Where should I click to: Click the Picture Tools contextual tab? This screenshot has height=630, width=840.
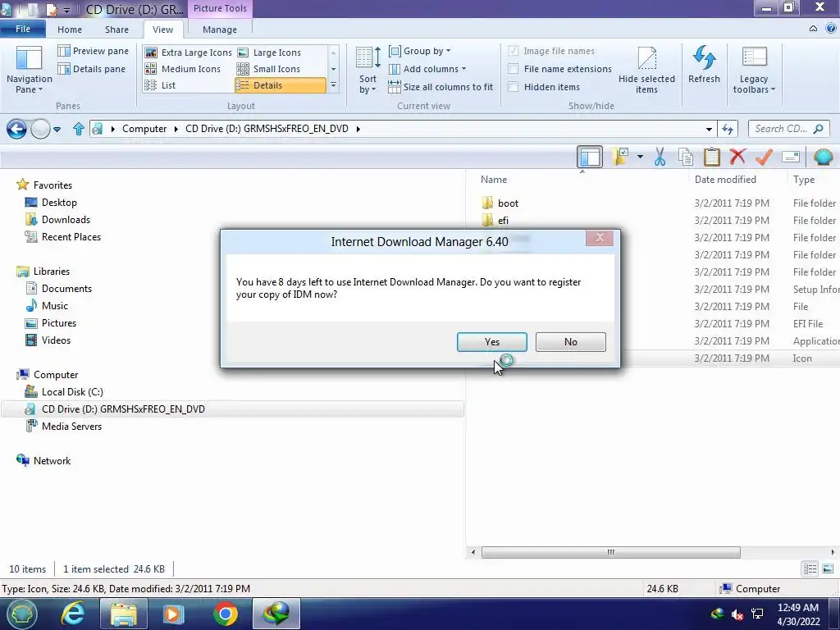click(x=220, y=8)
